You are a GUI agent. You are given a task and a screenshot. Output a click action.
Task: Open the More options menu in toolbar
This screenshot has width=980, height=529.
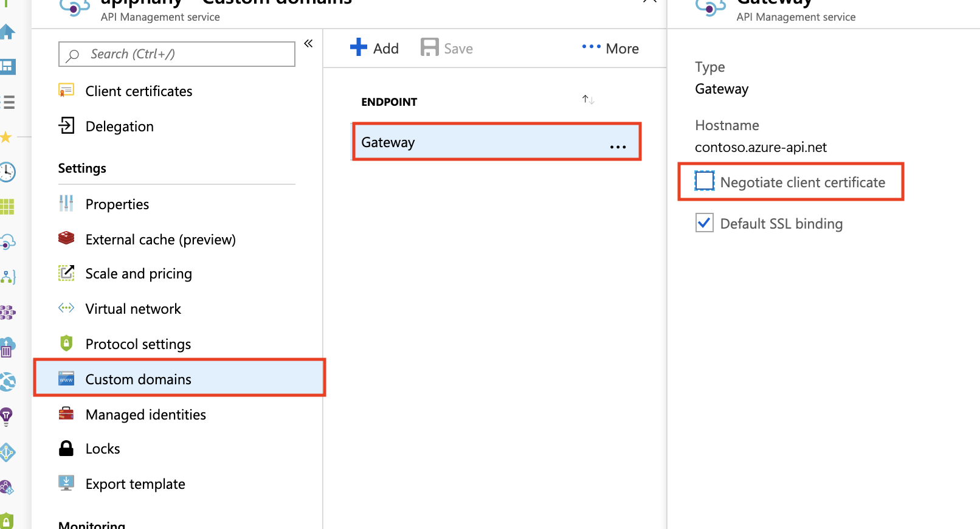point(610,48)
